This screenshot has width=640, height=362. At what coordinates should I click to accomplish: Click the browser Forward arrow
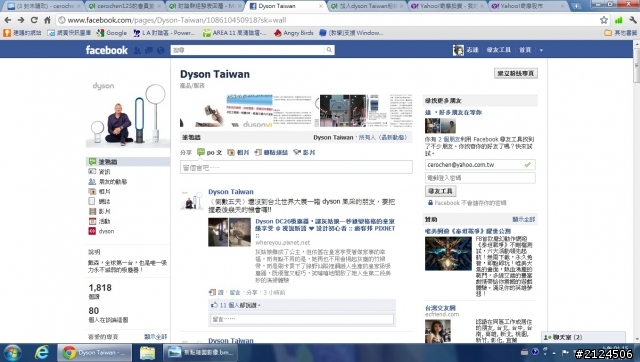(x=21, y=20)
